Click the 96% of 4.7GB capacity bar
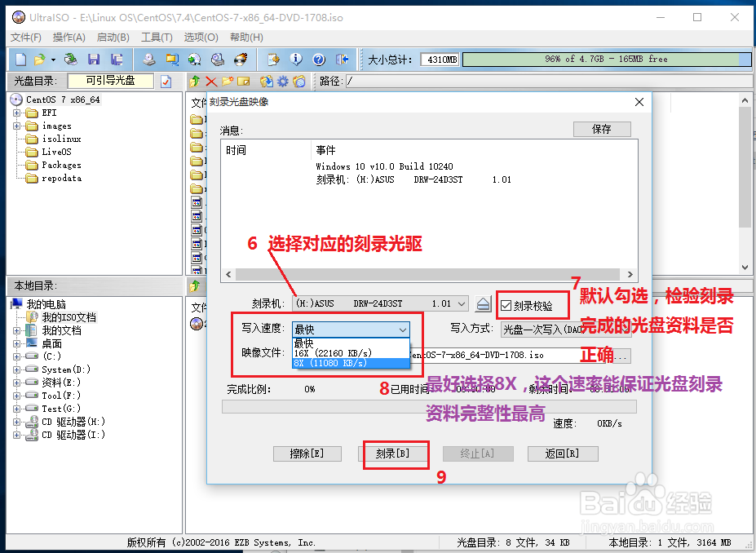The width and height of the screenshot is (756, 553). [x=606, y=60]
